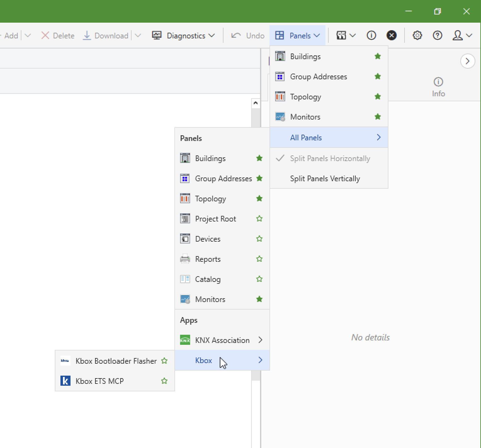Click Buildings icon in favorites dropdown
This screenshot has width=481, height=448.
pyautogui.click(x=280, y=56)
